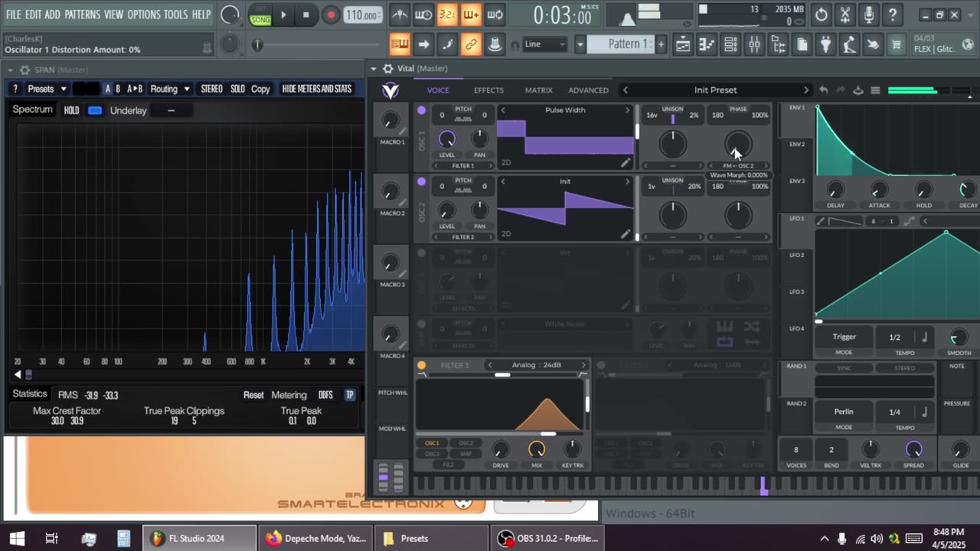Open OSC 2 FILTER 2 routing selector
Viewport: 980px width, 551px height.
point(462,236)
